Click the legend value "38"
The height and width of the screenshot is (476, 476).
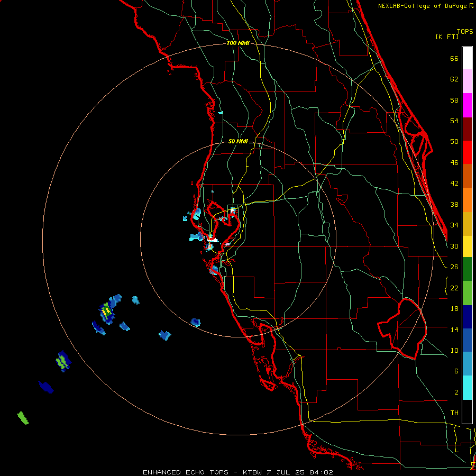pyautogui.click(x=454, y=205)
